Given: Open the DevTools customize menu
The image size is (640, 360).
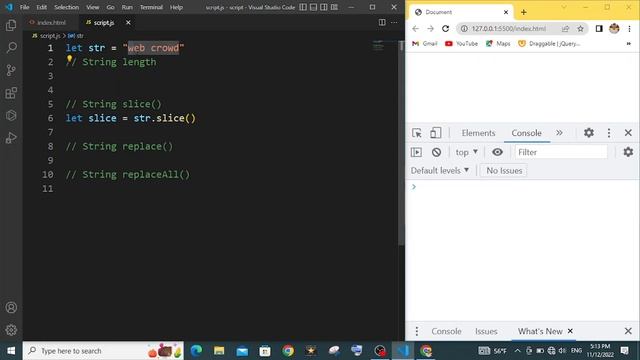Looking at the screenshot, I should [x=609, y=133].
